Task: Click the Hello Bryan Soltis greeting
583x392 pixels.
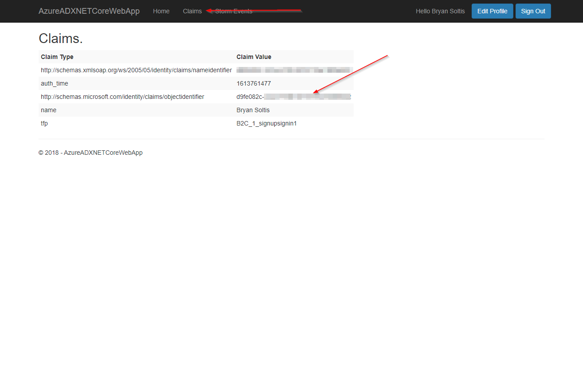Action: (440, 11)
